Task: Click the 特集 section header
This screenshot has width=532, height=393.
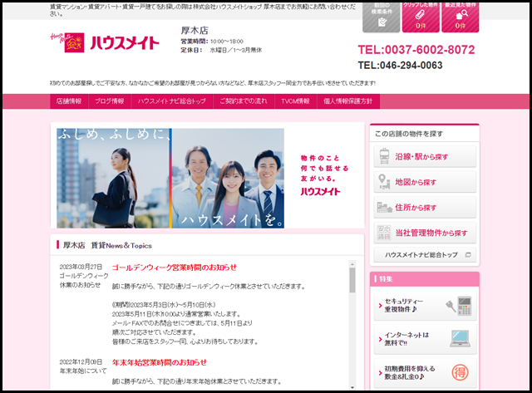Action: click(x=425, y=279)
